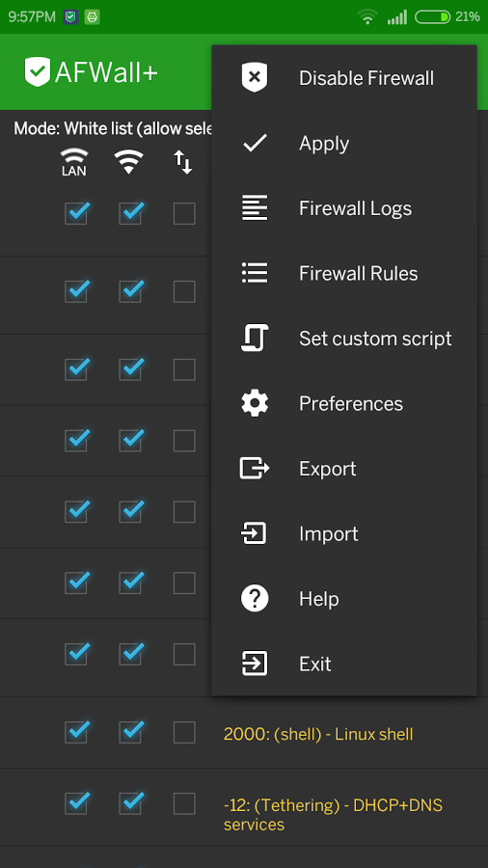Open the Tethering DHCP+DNS services entry

click(x=333, y=815)
